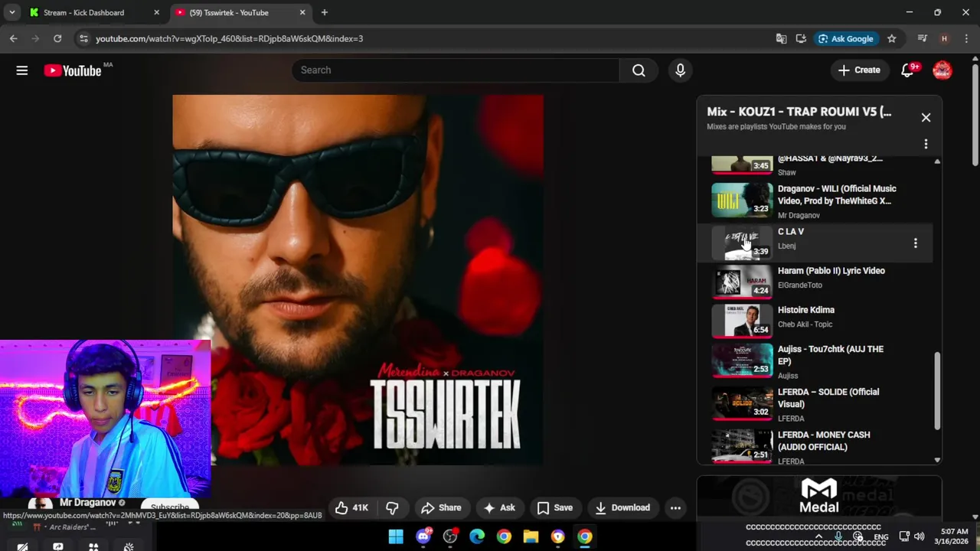The height and width of the screenshot is (551, 980).
Task: Open YouTube notifications bell
Action: [907, 70]
